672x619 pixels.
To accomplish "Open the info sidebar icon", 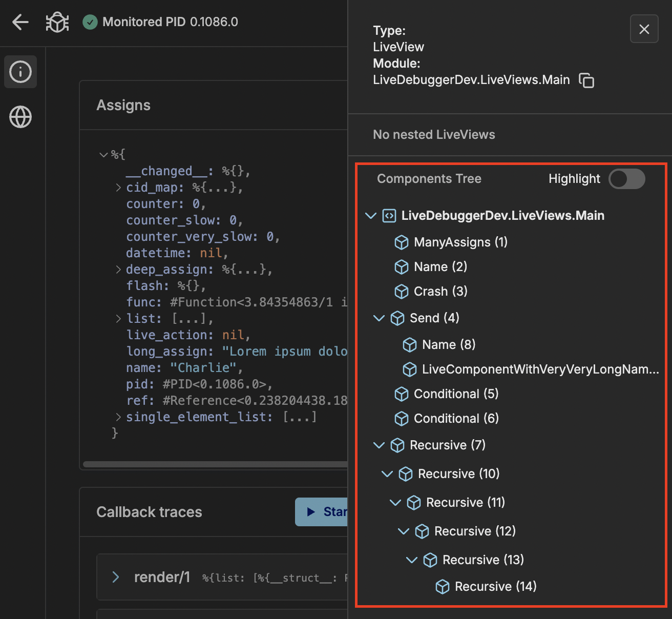I will (x=20, y=72).
